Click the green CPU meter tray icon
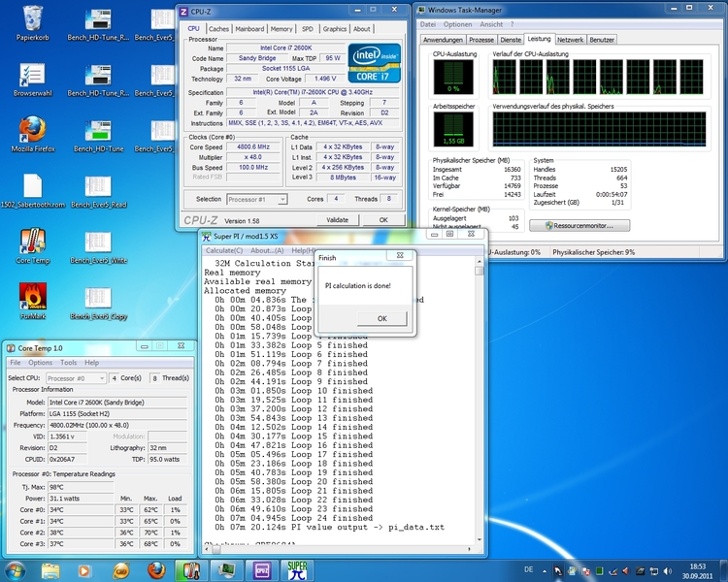This screenshot has height=582, width=728. pos(600,571)
